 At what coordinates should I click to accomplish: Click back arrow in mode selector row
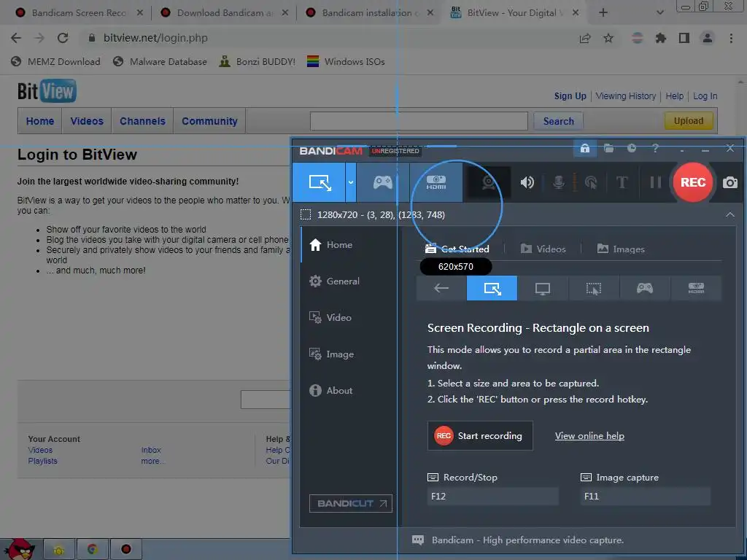(441, 288)
